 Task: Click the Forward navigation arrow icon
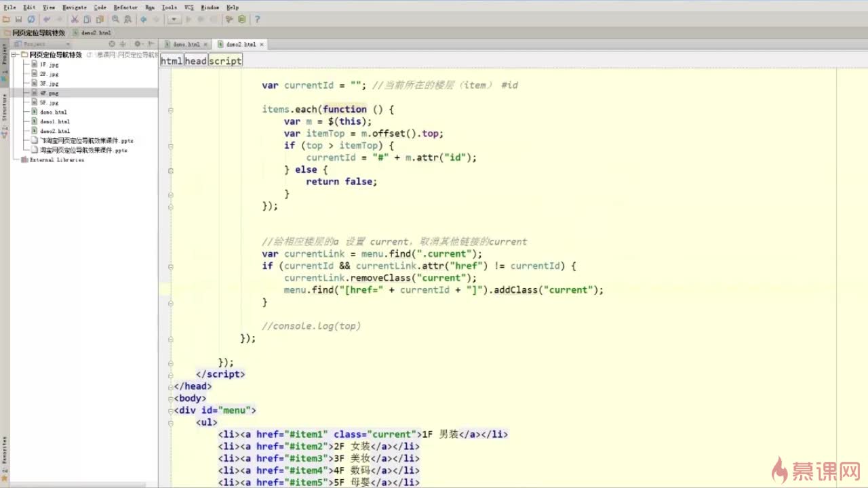pyautogui.click(x=156, y=20)
